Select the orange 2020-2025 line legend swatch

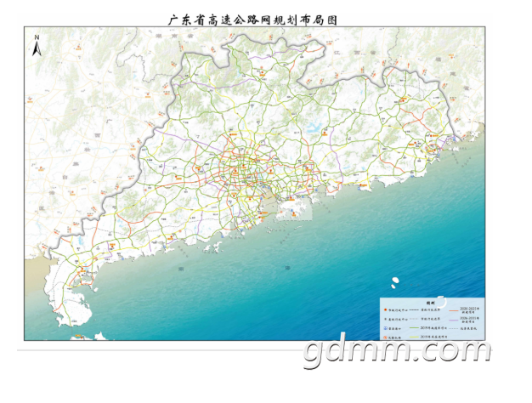click(454, 310)
